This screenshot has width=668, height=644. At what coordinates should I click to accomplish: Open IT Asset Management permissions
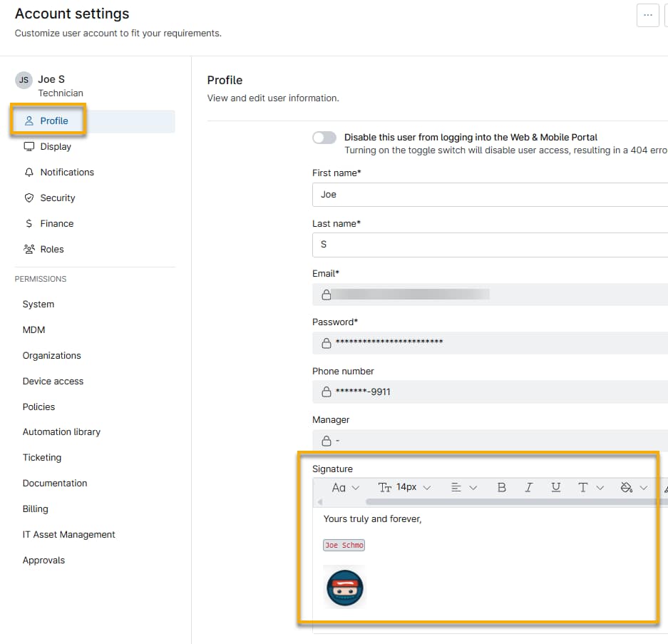tap(68, 534)
